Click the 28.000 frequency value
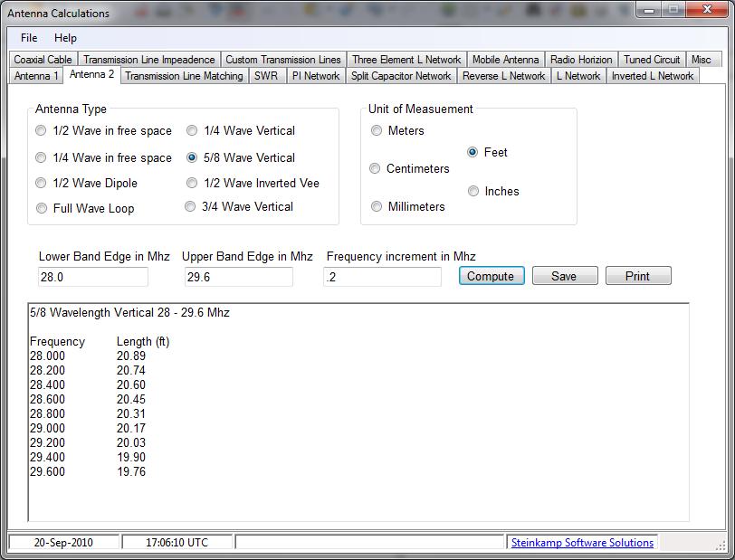Image resolution: width=735 pixels, height=560 pixels. point(47,356)
